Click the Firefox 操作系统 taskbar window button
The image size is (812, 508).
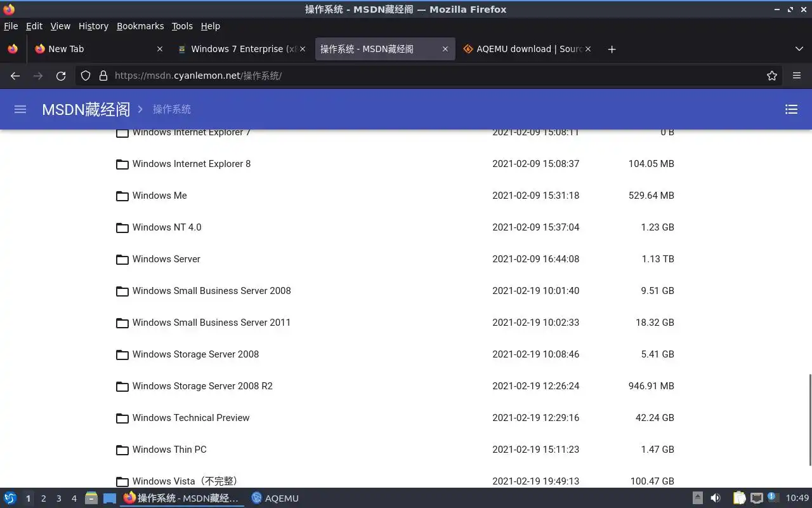coord(182,498)
